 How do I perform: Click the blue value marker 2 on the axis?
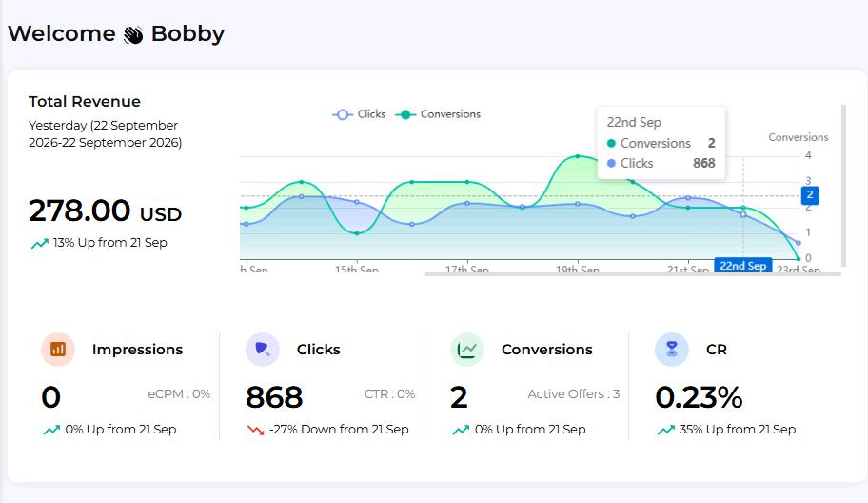810,195
